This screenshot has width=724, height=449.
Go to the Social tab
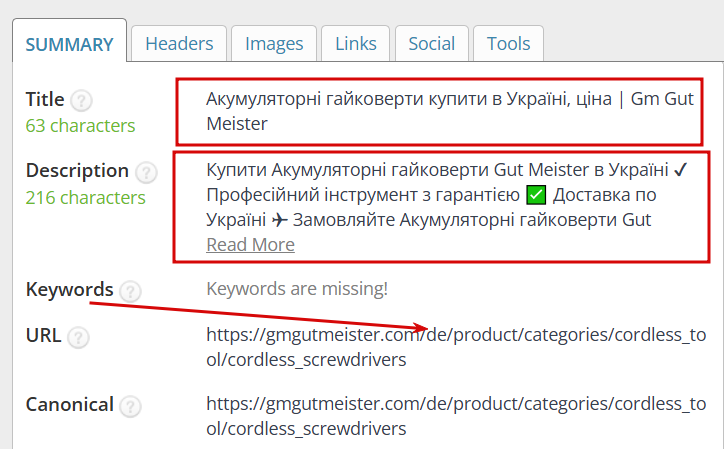click(432, 44)
